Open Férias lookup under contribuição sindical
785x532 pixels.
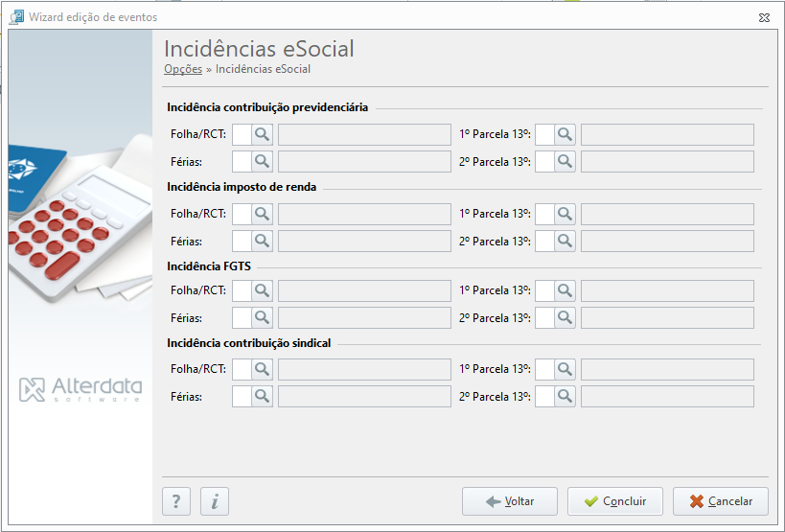262,397
